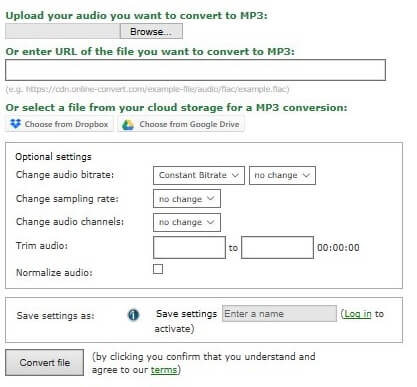Choose from Google Drive button
Viewport: 417px width, 387px height.
coord(181,124)
